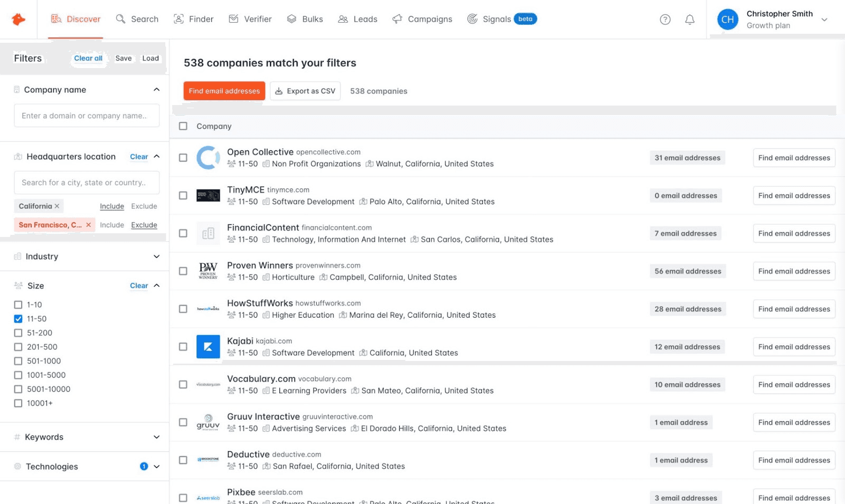The height and width of the screenshot is (504, 845).
Task: Click the Gruuv Interactive logo
Action: pyautogui.click(x=208, y=422)
